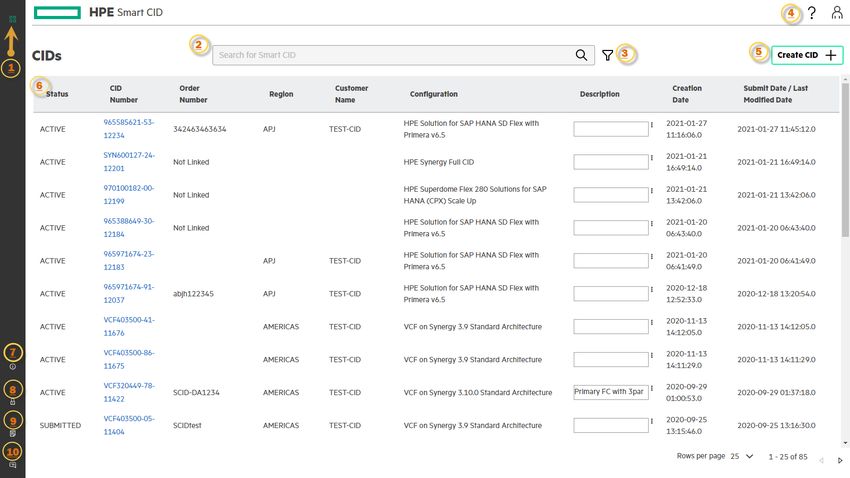The width and height of the screenshot is (850, 478).
Task: Open CID link 965585621-53-12234
Action: point(129,129)
